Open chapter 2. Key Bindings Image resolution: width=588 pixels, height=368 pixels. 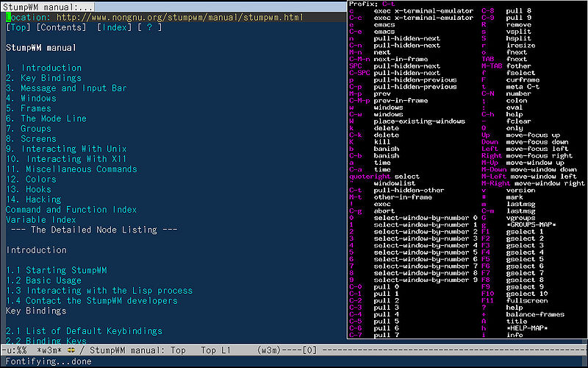coord(44,78)
